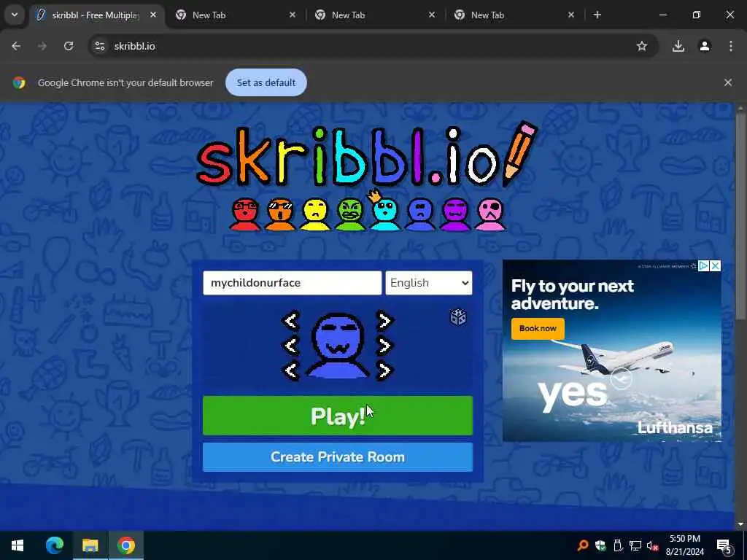Viewport: 747px width, 560px height.
Task: Click Book now in the Lufthansa ad
Action: click(x=538, y=329)
